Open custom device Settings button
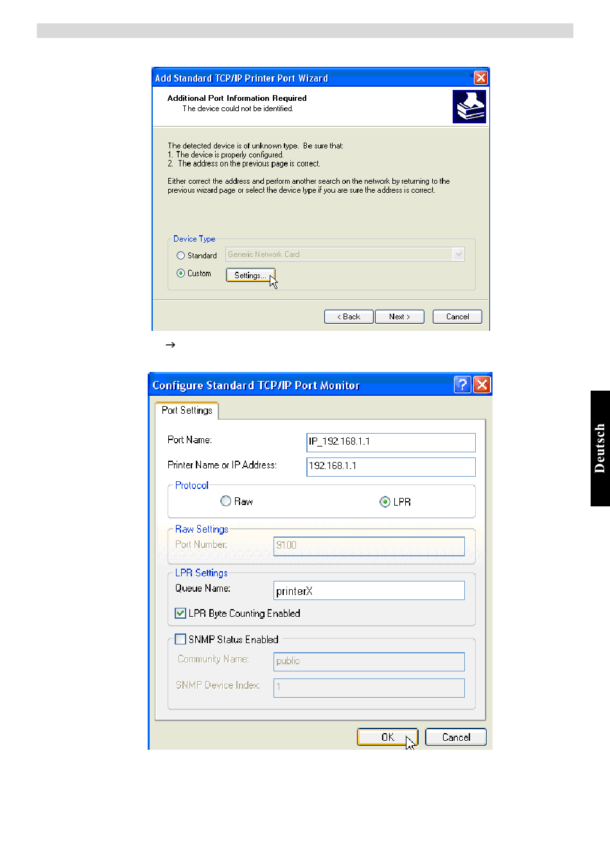The width and height of the screenshot is (610, 868). pos(250,275)
